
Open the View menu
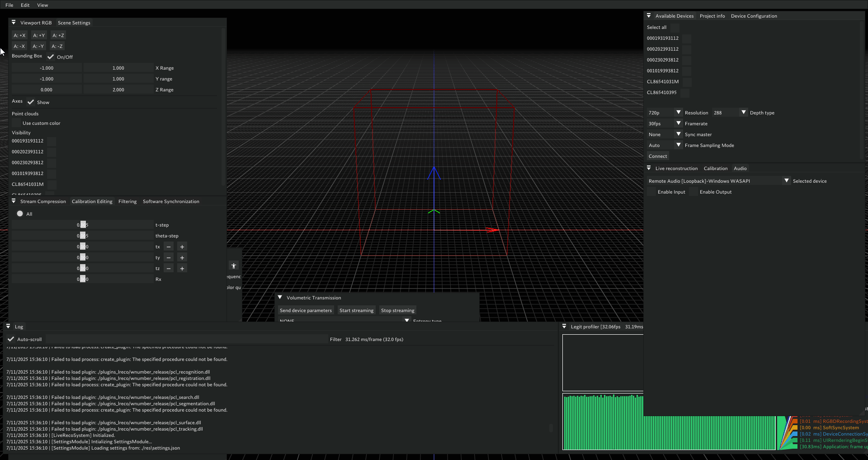pyautogui.click(x=42, y=5)
